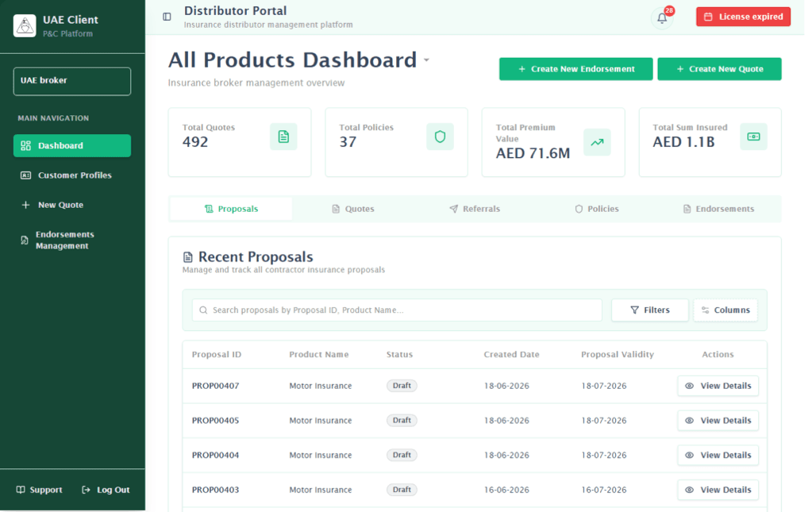Open the UAE broker selector
This screenshot has height=512, width=812.
coord(72,81)
